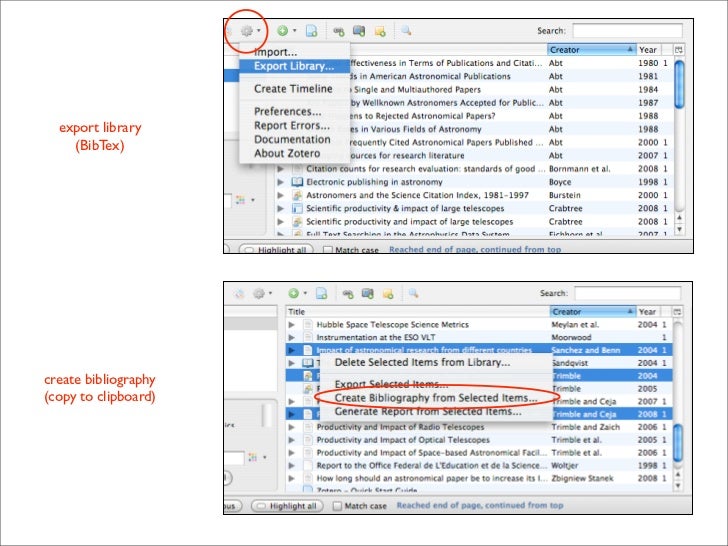Click tag color grid icon in upper screenshot
This screenshot has height=546, width=728.
click(240, 200)
